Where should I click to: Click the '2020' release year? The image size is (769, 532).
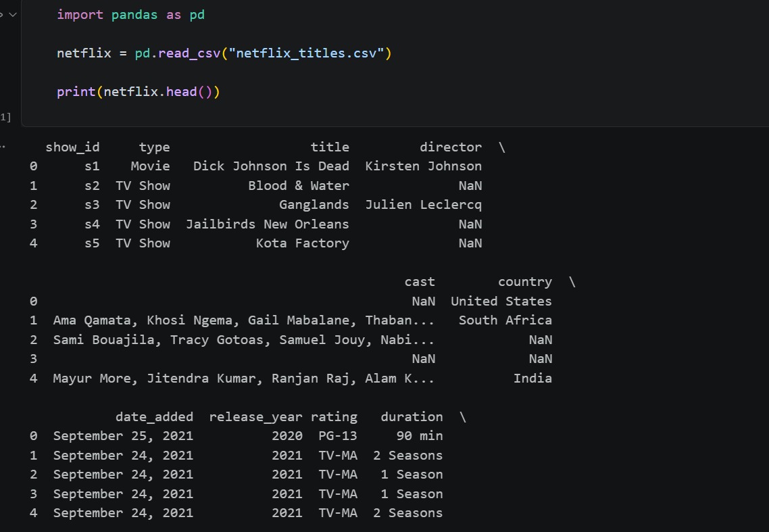pyautogui.click(x=287, y=436)
